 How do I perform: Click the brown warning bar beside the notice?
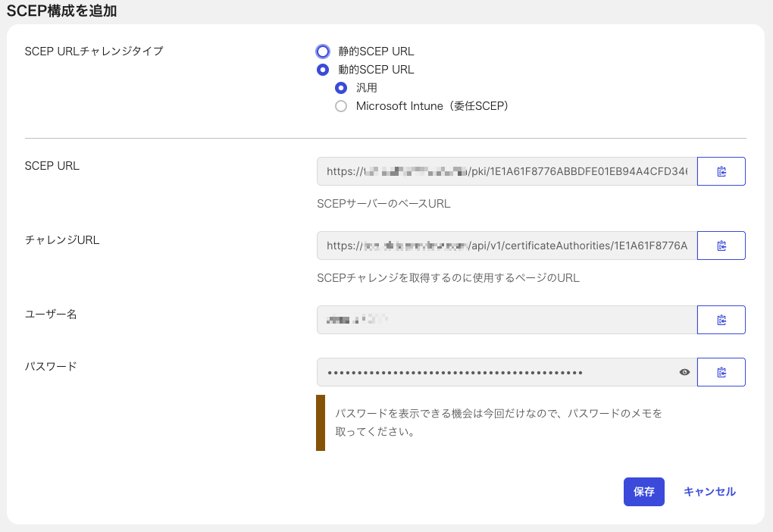(321, 423)
